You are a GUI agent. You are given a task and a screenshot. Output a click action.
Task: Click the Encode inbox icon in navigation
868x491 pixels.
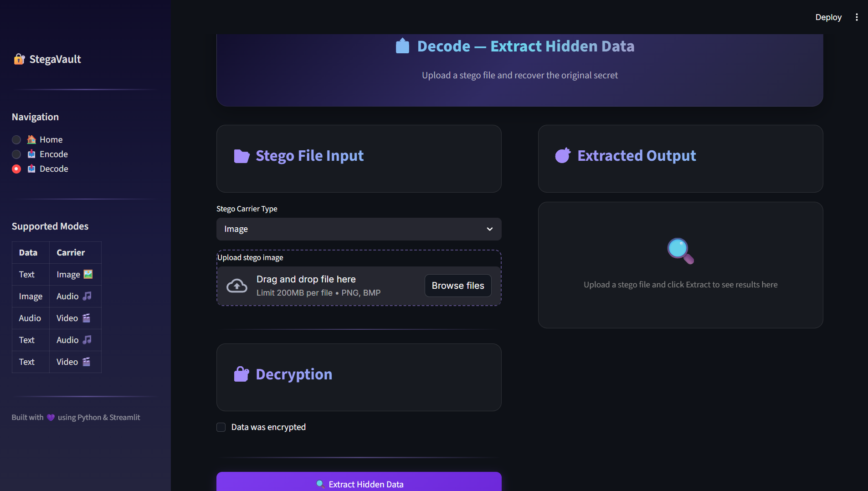31,154
